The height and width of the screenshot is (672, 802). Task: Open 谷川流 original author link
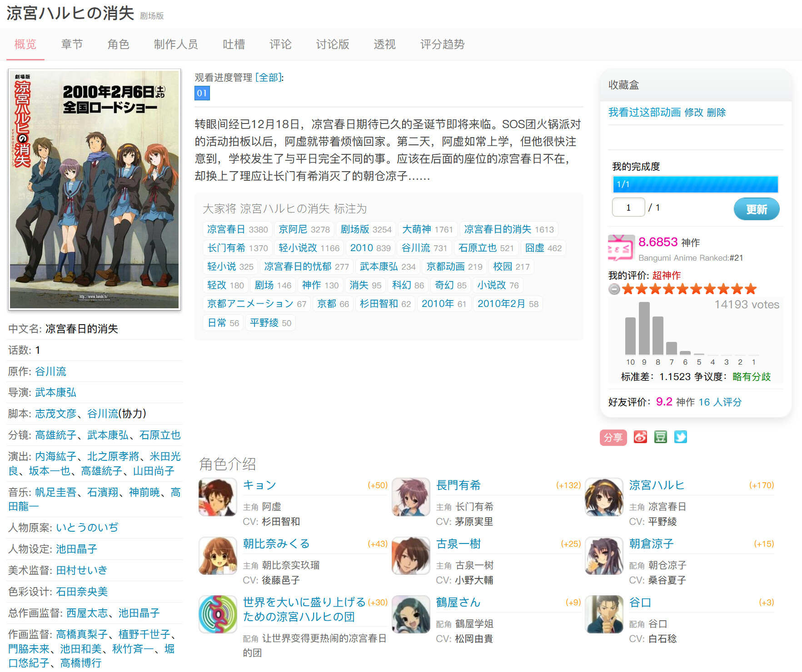click(x=51, y=371)
